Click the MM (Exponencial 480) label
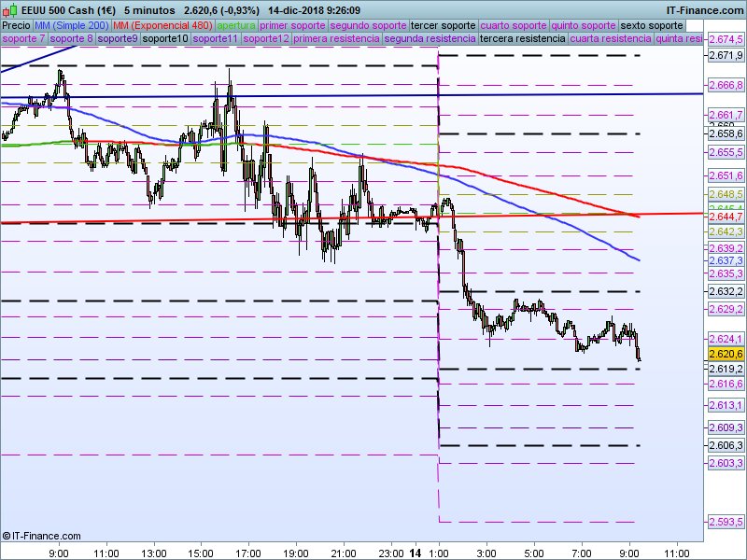The width and height of the screenshot is (747, 560). point(162,26)
